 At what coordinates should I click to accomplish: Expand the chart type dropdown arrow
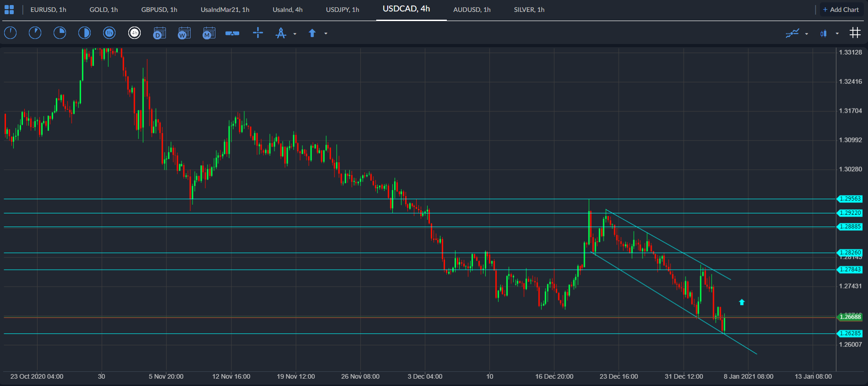point(837,33)
